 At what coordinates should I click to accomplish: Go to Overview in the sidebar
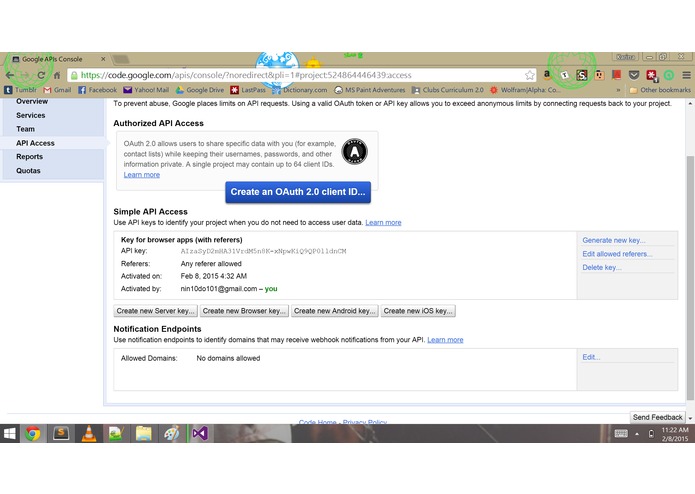point(32,101)
